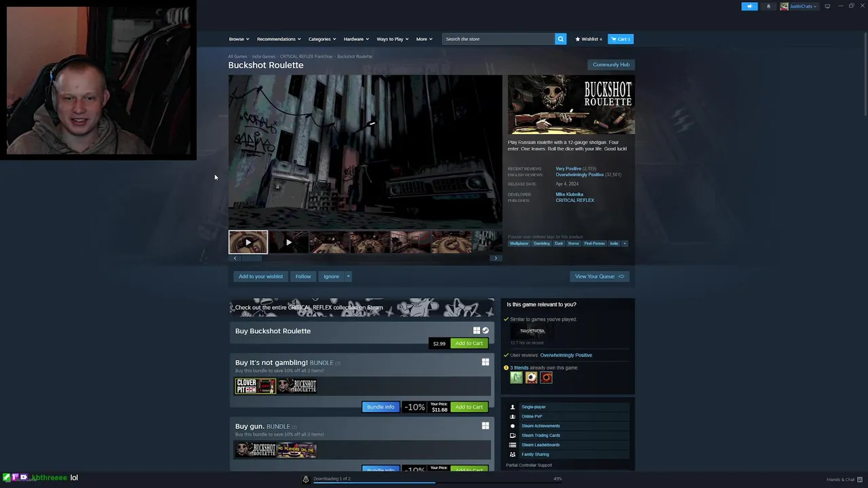Open Friends & Chat

[844, 479]
